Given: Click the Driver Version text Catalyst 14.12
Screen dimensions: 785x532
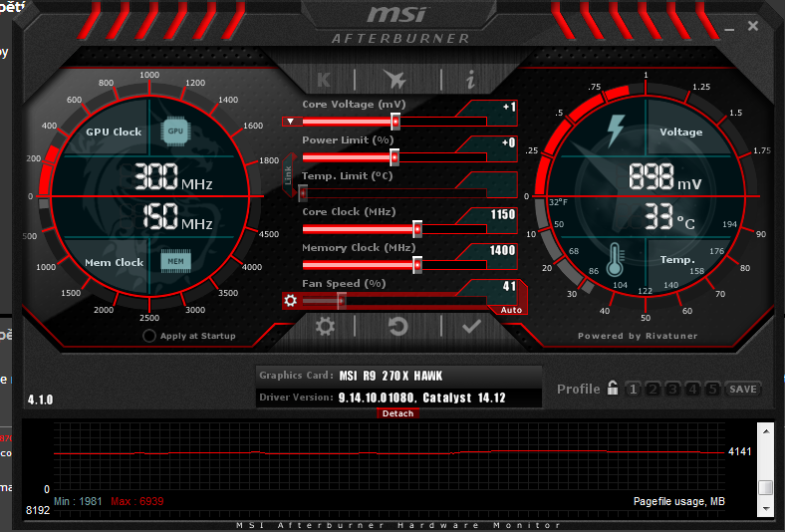Looking at the screenshot, I should click(x=464, y=398).
